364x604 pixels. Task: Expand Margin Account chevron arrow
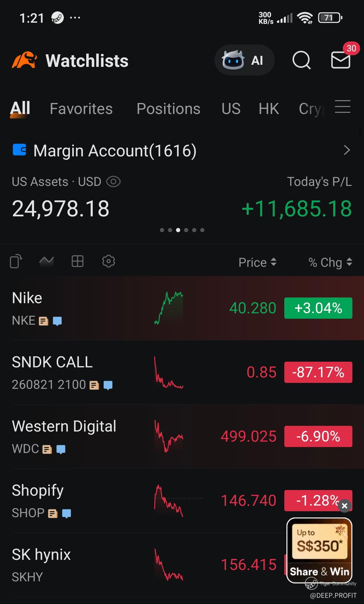pos(347,150)
